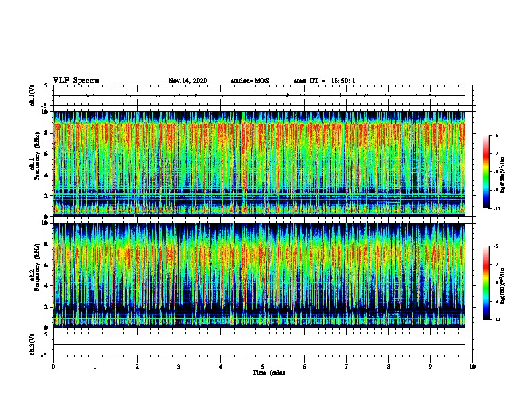Image resolution: width=532 pixels, height=411 pixels.
Task: Click the '8' tick on ch.2 frequency axis
Action: coord(46,244)
